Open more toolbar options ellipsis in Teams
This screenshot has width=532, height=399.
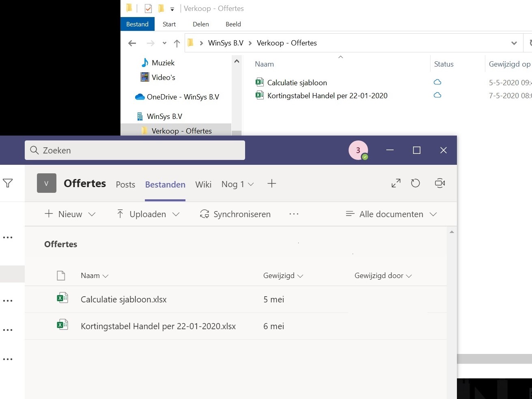(294, 214)
